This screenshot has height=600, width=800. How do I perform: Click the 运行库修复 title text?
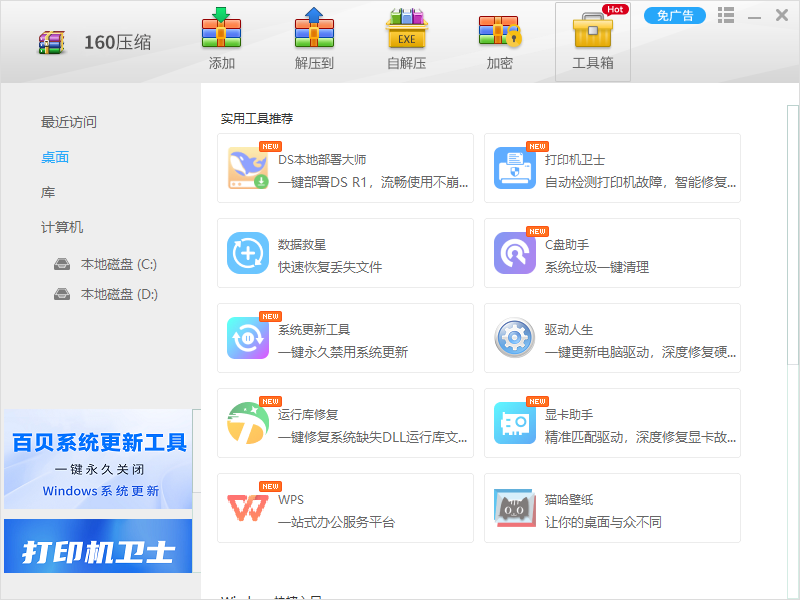pos(308,415)
